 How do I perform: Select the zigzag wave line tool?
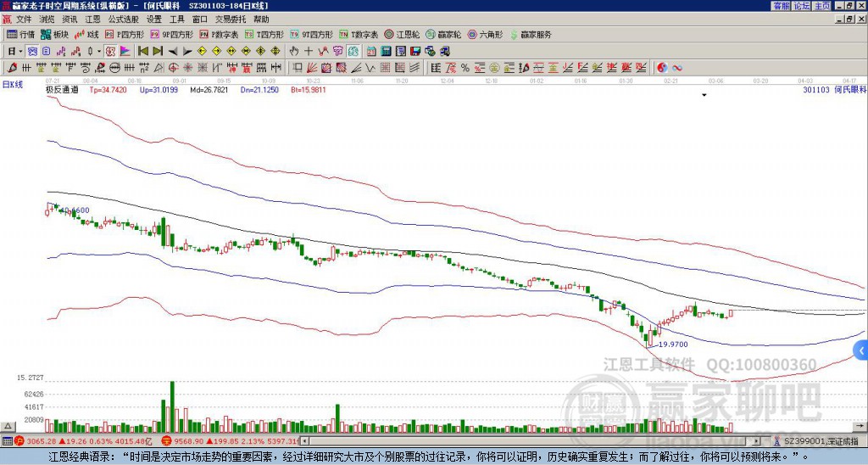click(370, 68)
